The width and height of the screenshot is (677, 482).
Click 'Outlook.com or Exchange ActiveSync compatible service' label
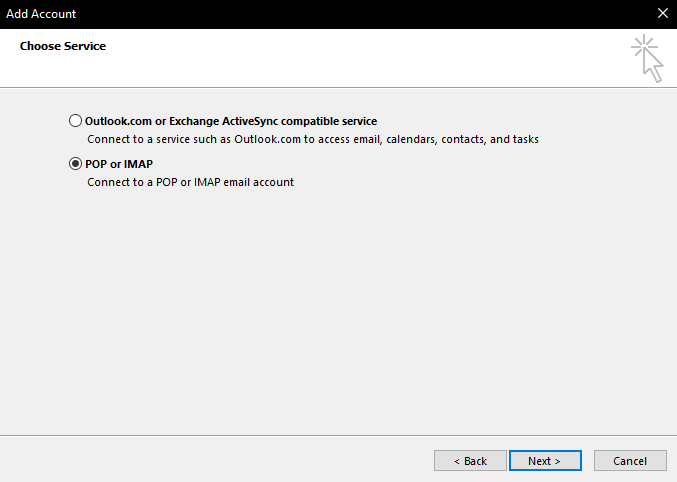(x=231, y=121)
